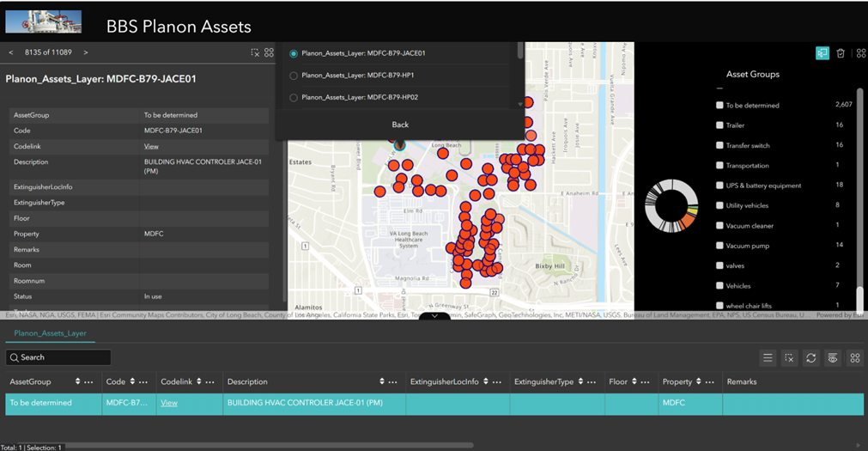Activate the teal selection tool above Asset Groups
This screenshot has width=868, height=451.
[x=822, y=53]
